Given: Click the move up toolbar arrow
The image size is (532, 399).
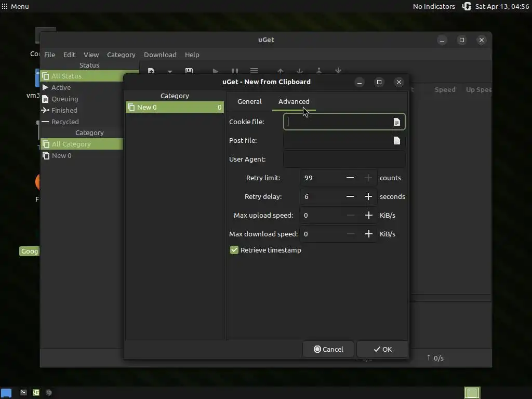Looking at the screenshot, I should [280, 71].
